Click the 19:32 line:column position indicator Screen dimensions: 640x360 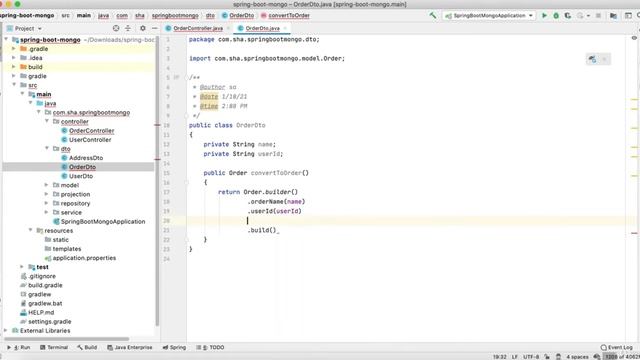click(500, 357)
